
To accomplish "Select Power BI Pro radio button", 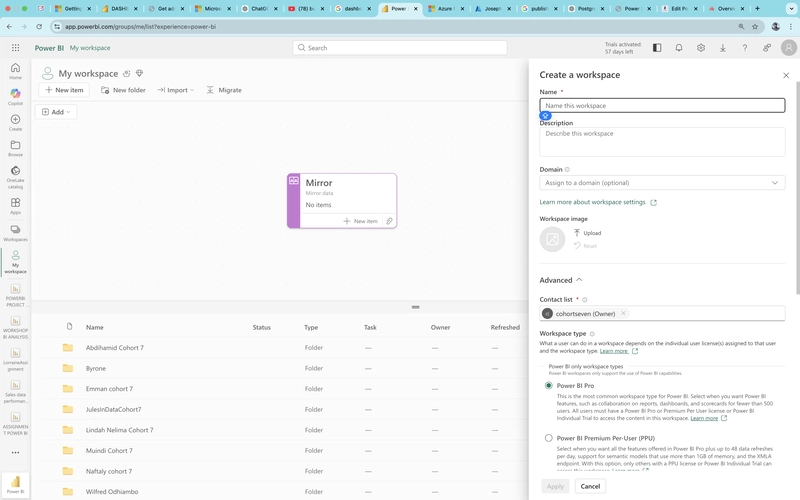I will pyautogui.click(x=548, y=386).
